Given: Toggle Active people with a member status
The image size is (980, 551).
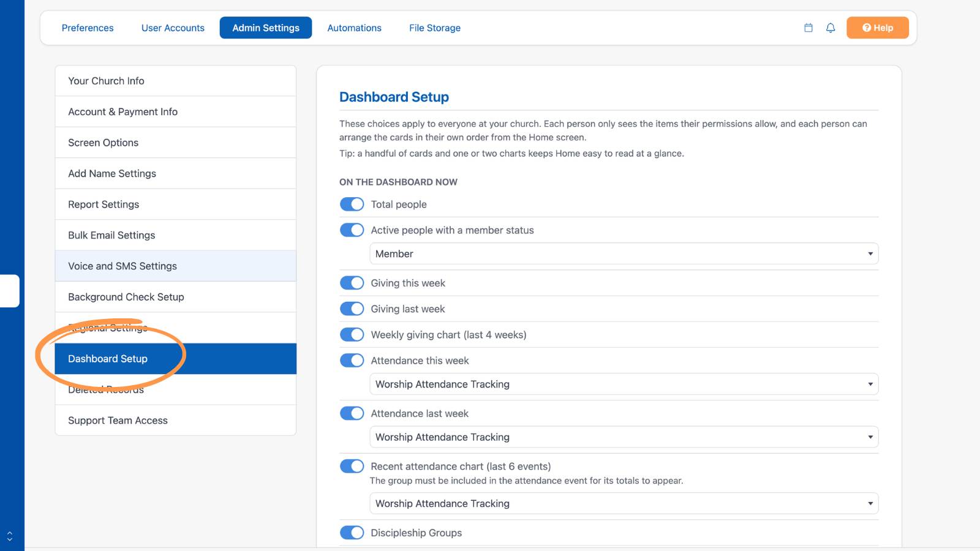Looking at the screenshot, I should click(x=352, y=230).
